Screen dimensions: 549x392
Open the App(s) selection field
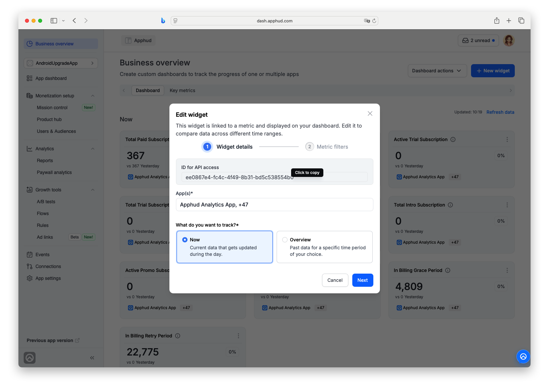click(274, 205)
